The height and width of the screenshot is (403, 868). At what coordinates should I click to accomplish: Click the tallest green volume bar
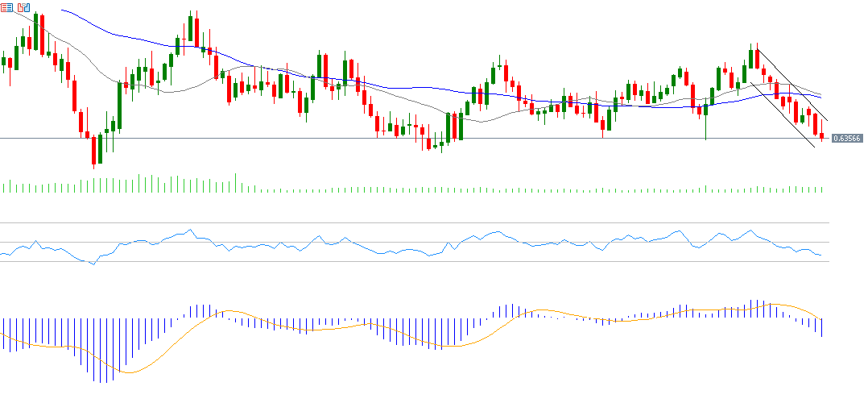(235, 183)
